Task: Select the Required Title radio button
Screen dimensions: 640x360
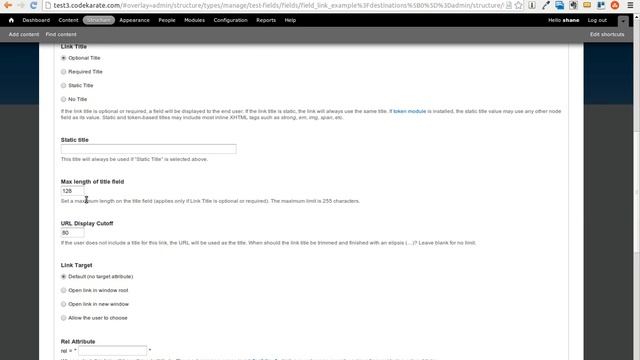Action: (63, 72)
